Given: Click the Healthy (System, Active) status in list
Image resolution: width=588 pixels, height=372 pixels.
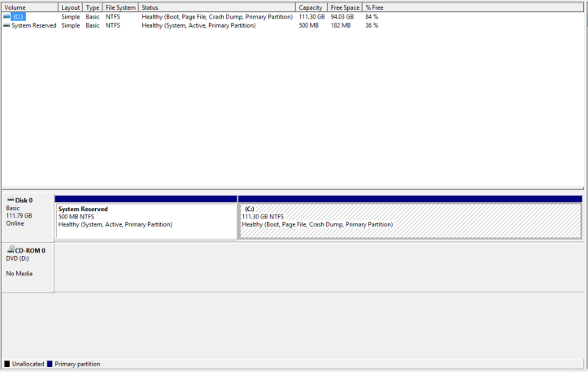Looking at the screenshot, I should [x=198, y=25].
